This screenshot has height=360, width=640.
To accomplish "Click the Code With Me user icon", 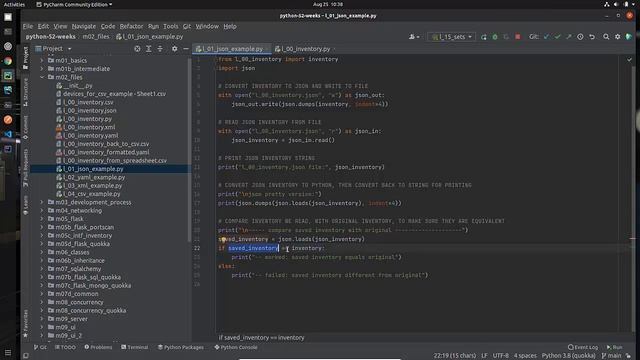I will 413,37.
